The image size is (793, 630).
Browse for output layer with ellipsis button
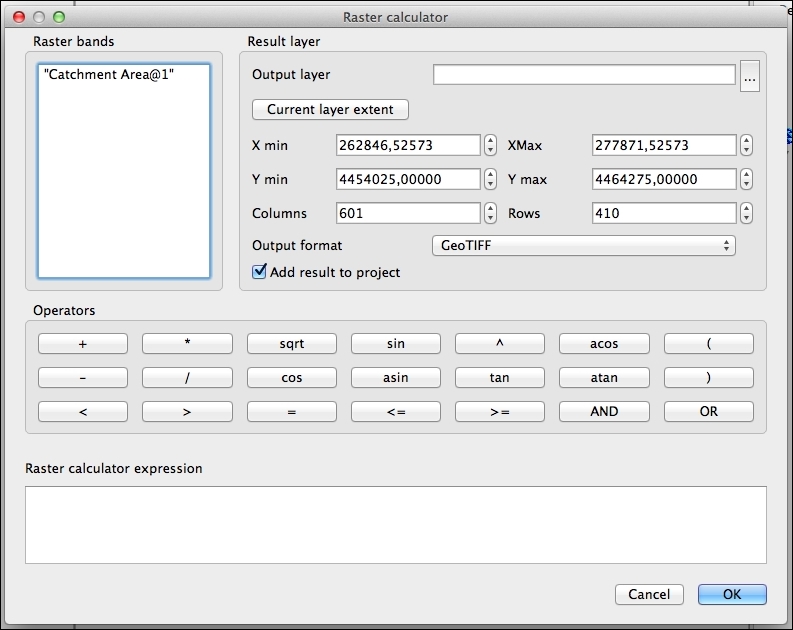(x=750, y=76)
